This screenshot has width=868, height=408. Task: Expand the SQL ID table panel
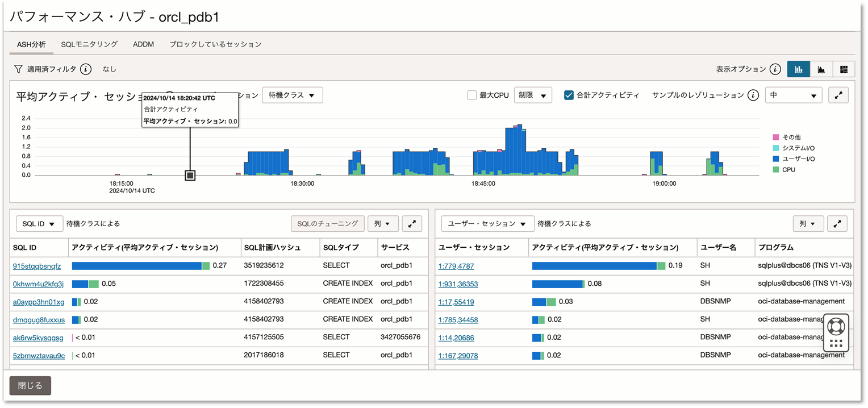coord(412,224)
